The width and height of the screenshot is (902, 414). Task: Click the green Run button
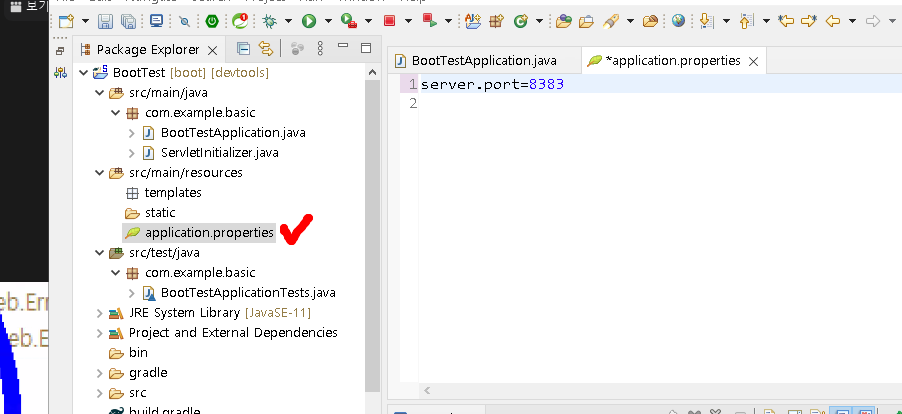click(309, 21)
